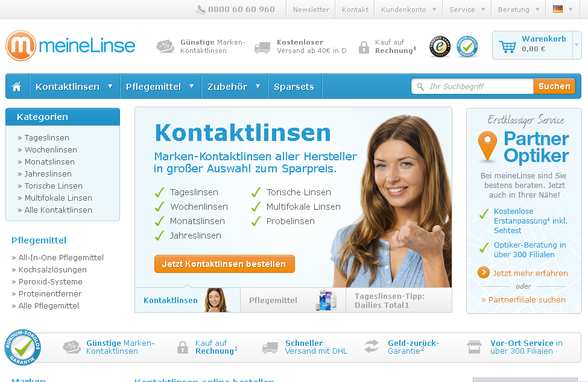Image resolution: width=588 pixels, height=382 pixels.
Task: Click the shopping cart icon
Action: (507, 46)
